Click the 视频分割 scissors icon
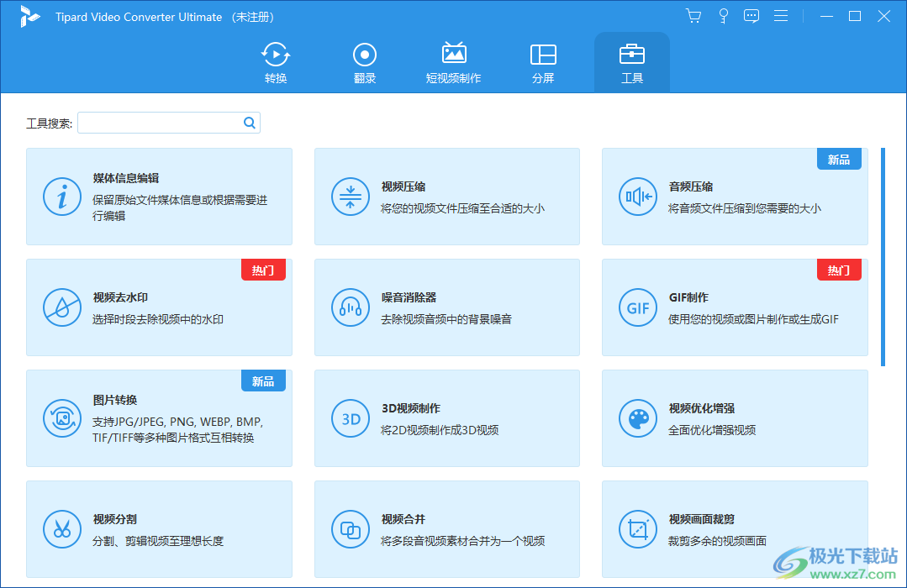 click(62, 529)
